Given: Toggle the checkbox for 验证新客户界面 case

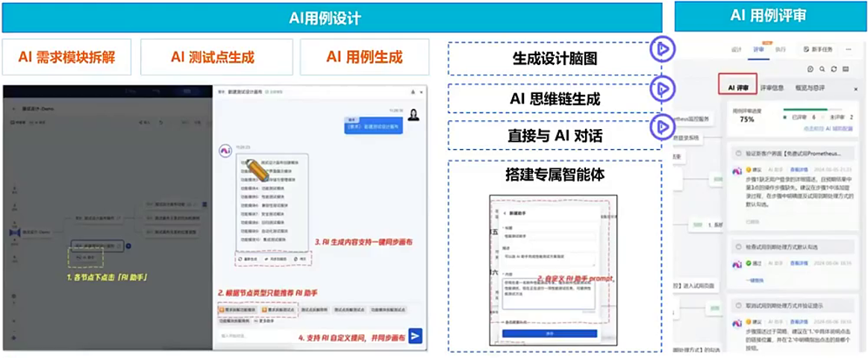Looking at the screenshot, I should click(738, 154).
